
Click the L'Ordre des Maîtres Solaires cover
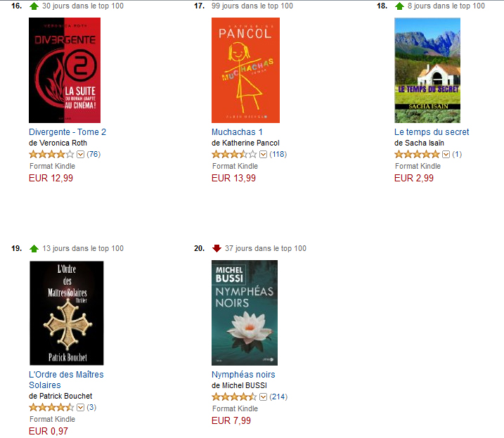67,313
